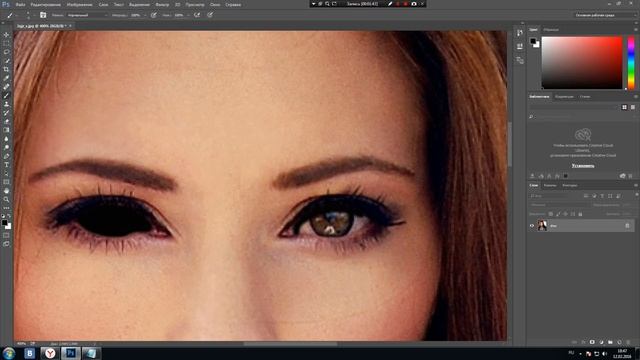Click the layer thumbnail
Image resolution: width=640 pixels, height=360 pixels.
542,225
